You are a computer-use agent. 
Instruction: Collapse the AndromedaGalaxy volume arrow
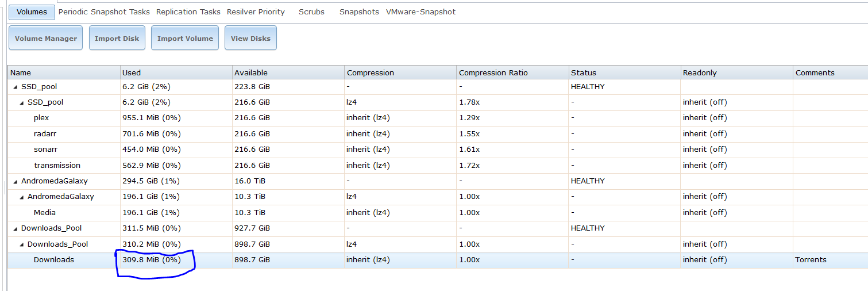[15, 181]
